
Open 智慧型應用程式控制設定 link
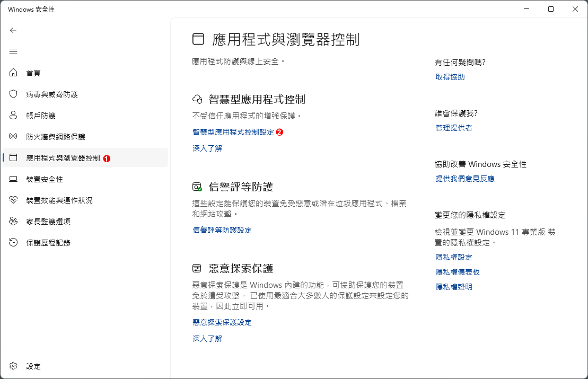[x=233, y=133]
